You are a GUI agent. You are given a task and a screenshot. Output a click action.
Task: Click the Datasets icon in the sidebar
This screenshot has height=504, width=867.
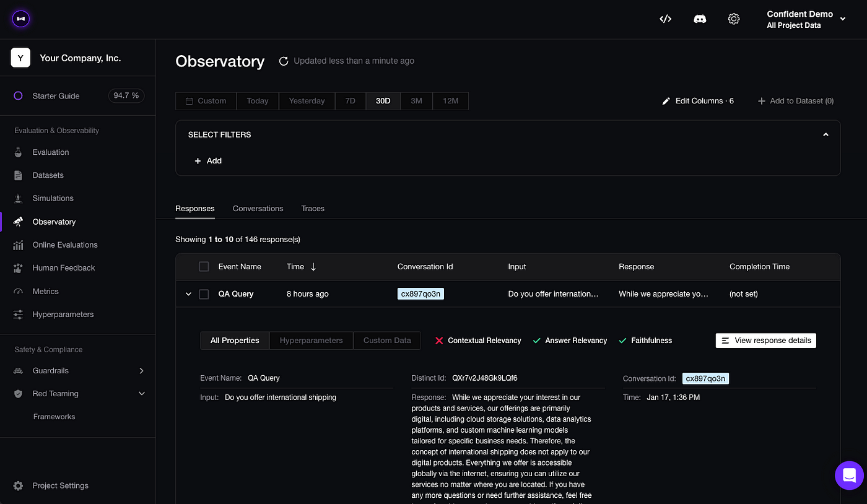pyautogui.click(x=19, y=175)
